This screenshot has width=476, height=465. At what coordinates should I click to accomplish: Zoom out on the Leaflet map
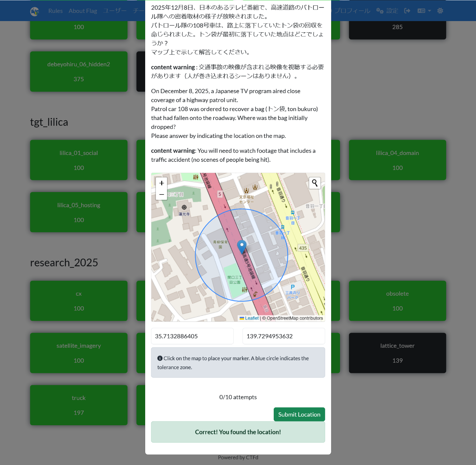(161, 194)
